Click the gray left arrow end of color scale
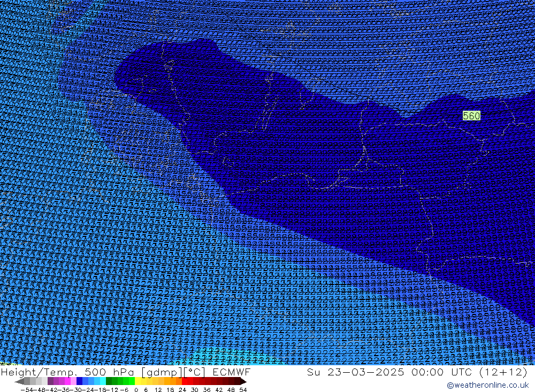Image resolution: width=535 pixels, height=392 pixels. tap(19, 382)
